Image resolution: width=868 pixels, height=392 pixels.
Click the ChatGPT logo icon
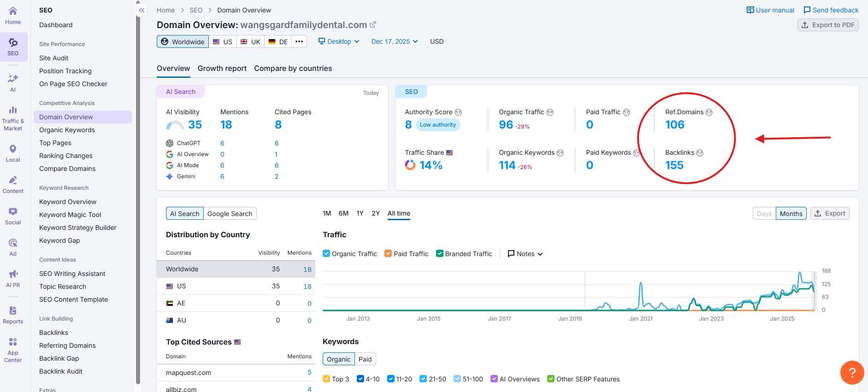click(170, 143)
